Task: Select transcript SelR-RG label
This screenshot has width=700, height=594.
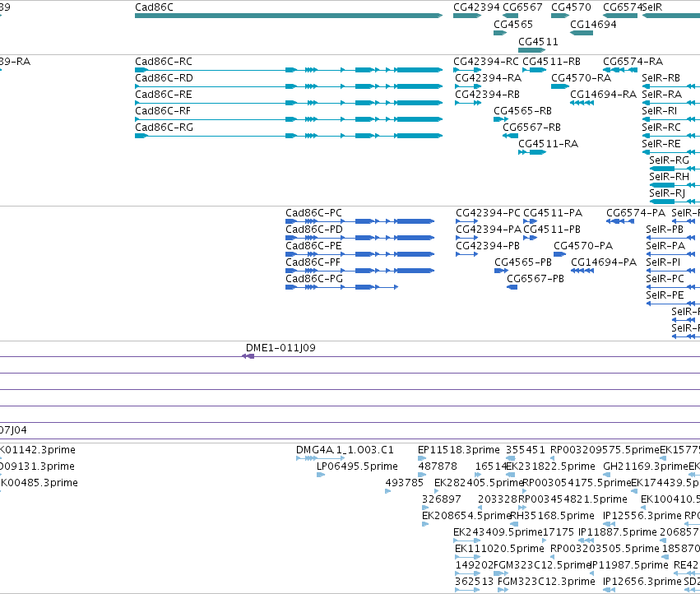Action: pyautogui.click(x=669, y=160)
